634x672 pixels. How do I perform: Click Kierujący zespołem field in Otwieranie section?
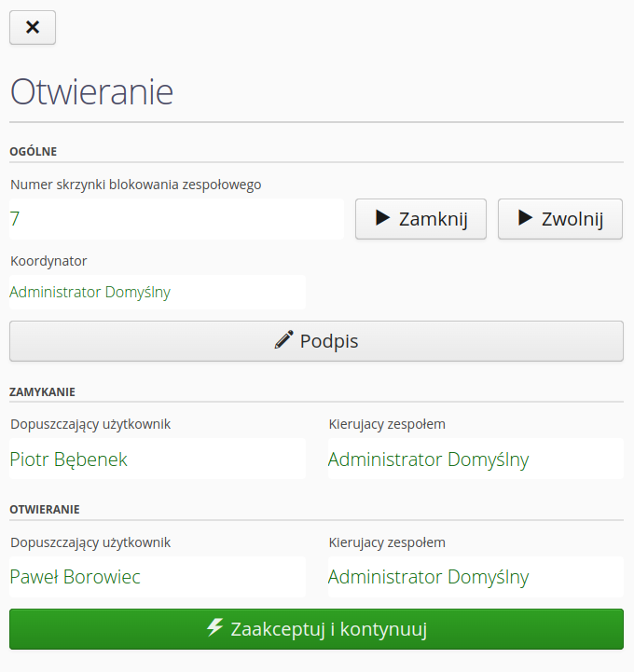pyautogui.click(x=475, y=577)
